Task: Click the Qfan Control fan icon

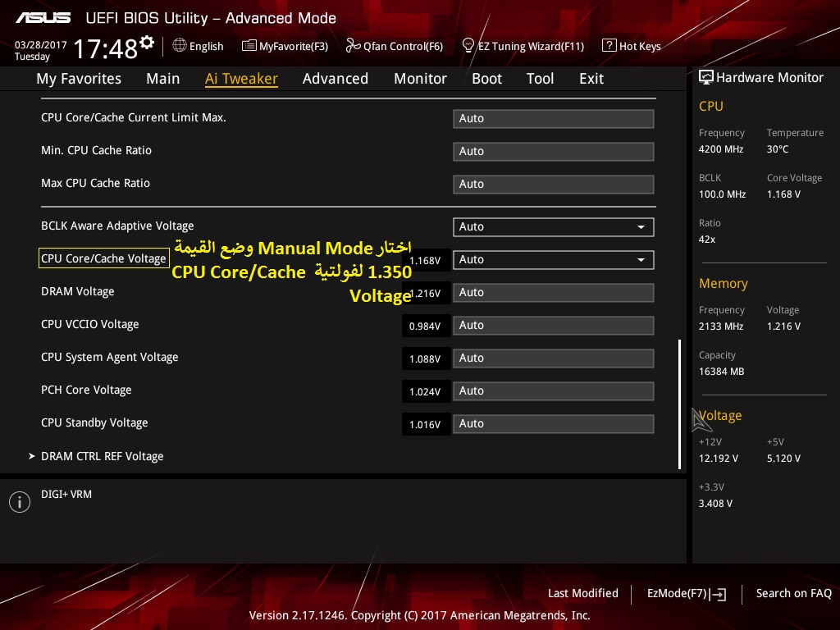Action: coord(353,46)
